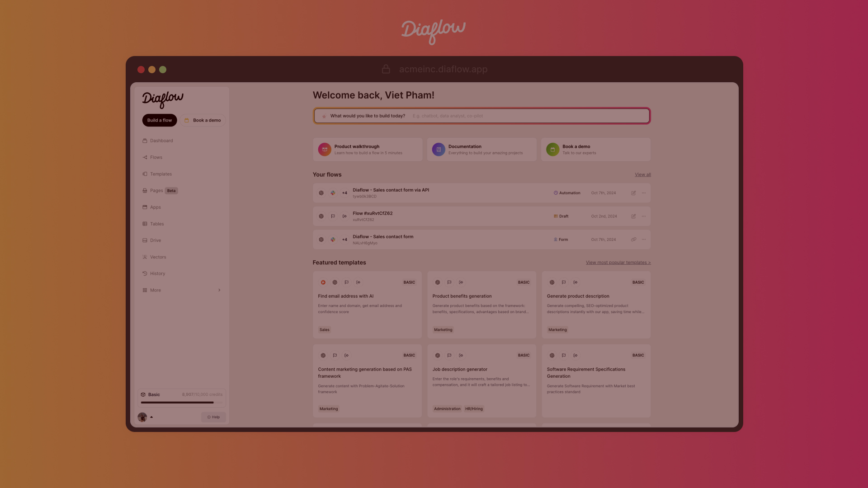Open the ellipsis menu for the Automation flow
Viewport: 868px width, 488px height.
[x=644, y=193]
